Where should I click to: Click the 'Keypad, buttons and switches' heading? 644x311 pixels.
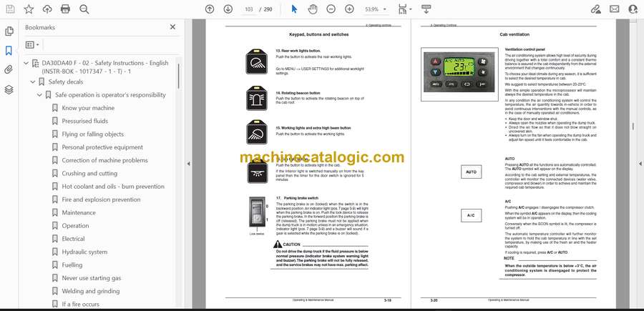pos(318,35)
